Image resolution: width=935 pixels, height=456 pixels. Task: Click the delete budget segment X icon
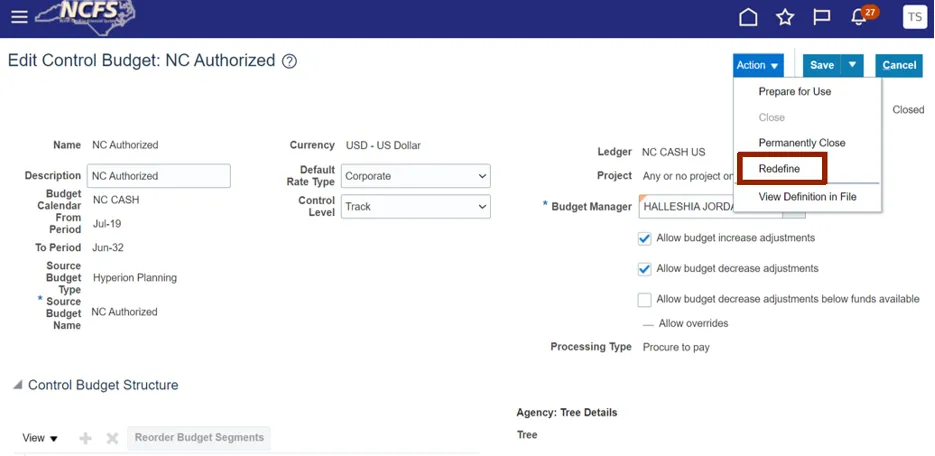click(112, 438)
